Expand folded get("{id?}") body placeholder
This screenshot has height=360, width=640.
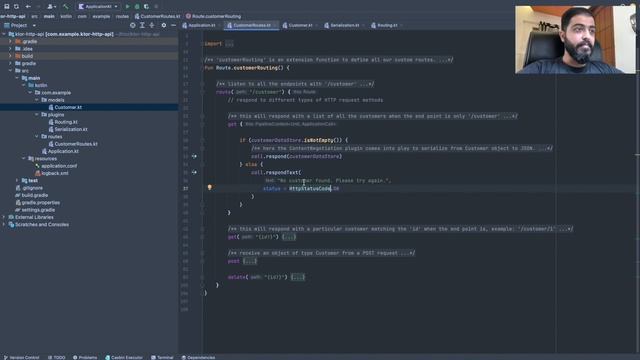click(289, 237)
